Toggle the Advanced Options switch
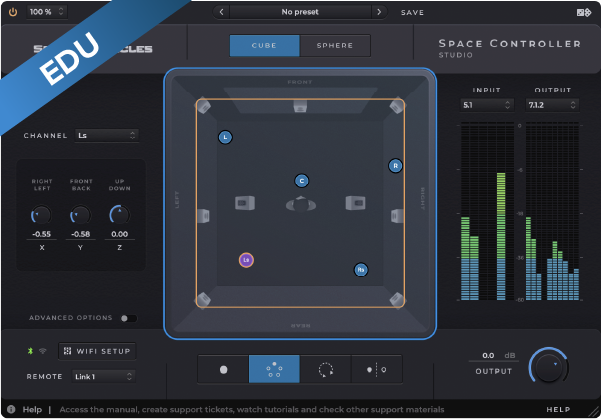The width and height of the screenshot is (602, 419). pos(128,318)
